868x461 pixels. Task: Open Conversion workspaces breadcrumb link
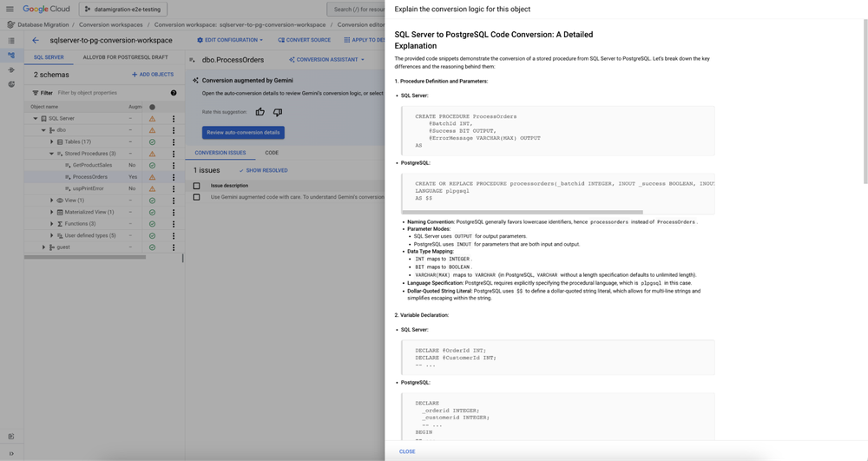(111, 25)
